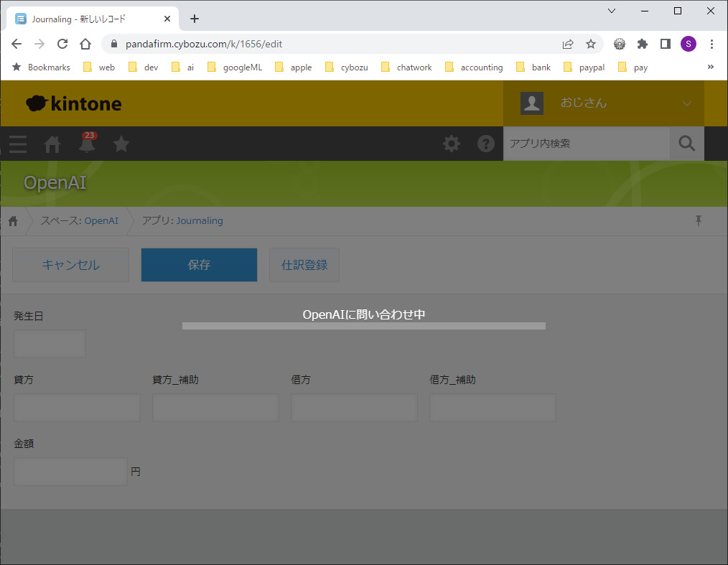This screenshot has width=728, height=565.
Task: Open the gear extension icon in Chrome toolbar
Action: click(x=620, y=44)
